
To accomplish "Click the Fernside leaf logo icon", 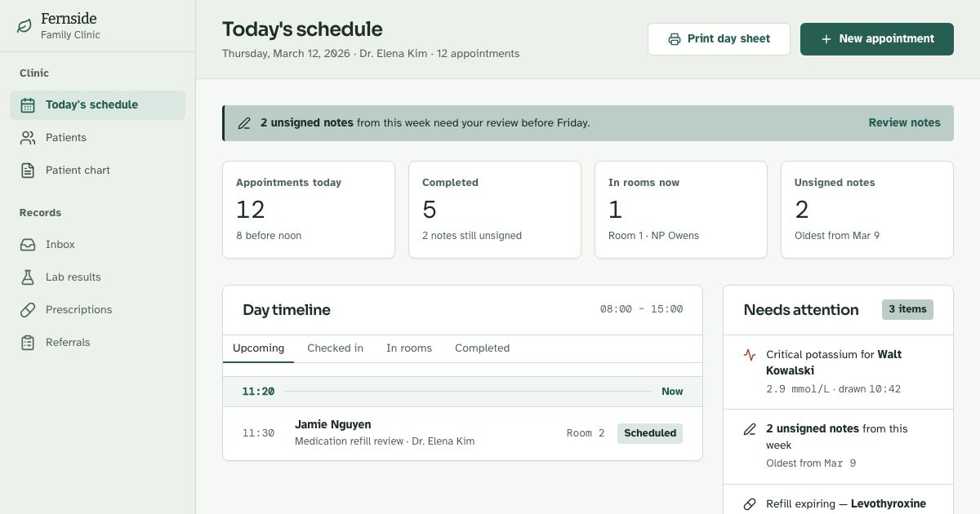I will click(24, 26).
